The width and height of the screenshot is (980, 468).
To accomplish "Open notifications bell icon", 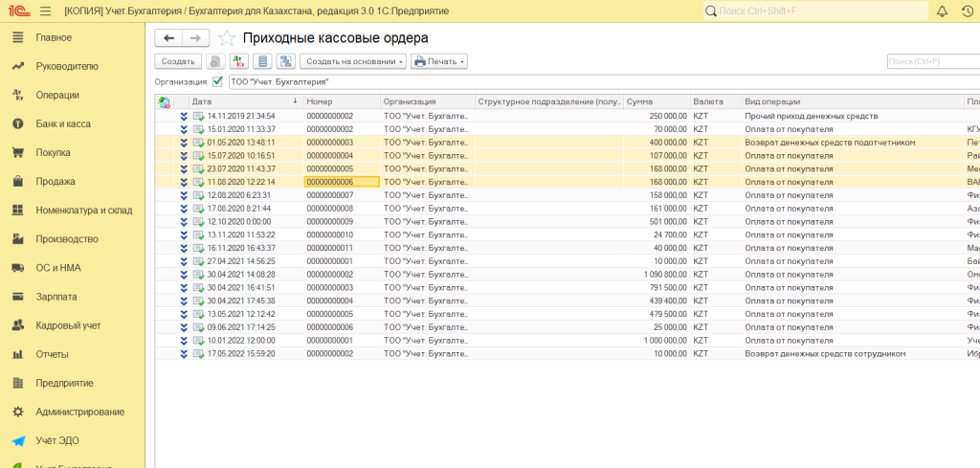I will [x=942, y=11].
